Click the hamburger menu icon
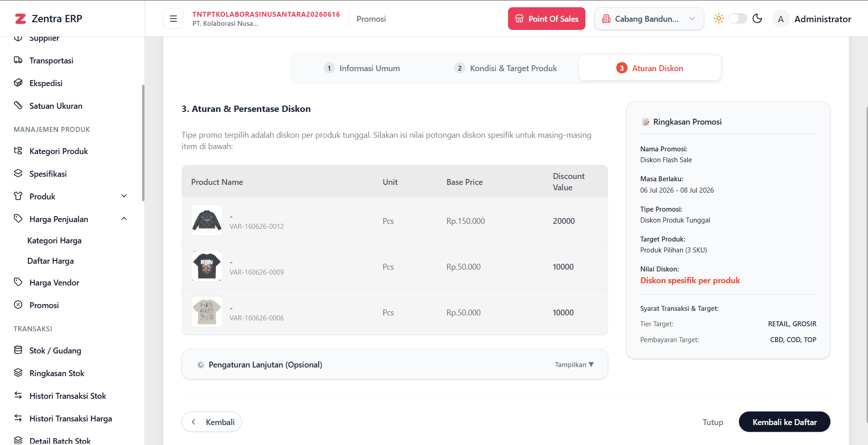This screenshot has height=445, width=868. [173, 19]
